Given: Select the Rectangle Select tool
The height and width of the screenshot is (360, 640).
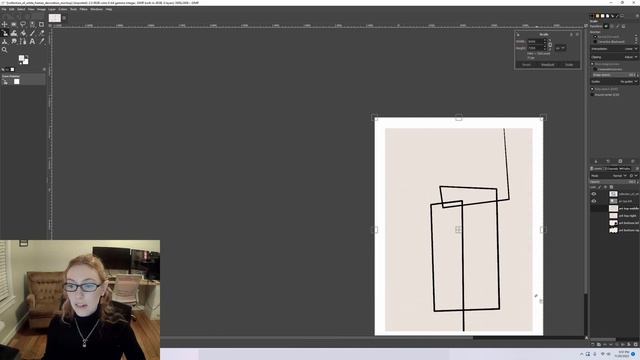Looking at the screenshot, I should click(x=14, y=24).
